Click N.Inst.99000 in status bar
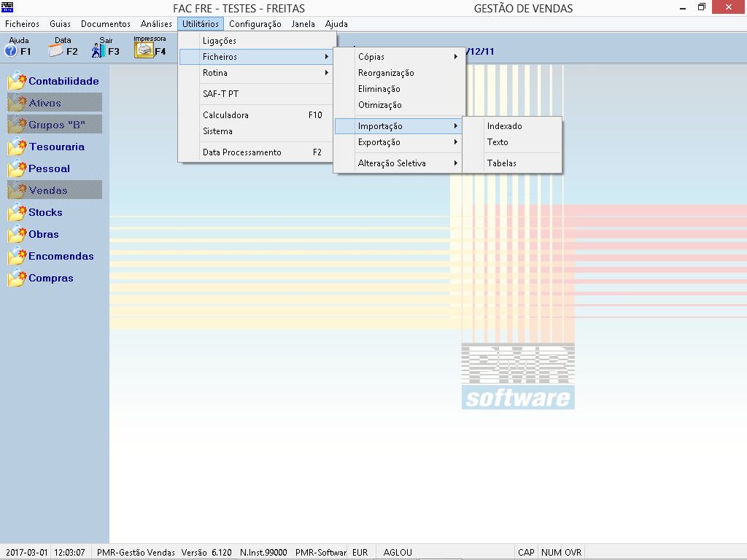Image resolution: width=747 pixels, height=560 pixels. (x=263, y=553)
